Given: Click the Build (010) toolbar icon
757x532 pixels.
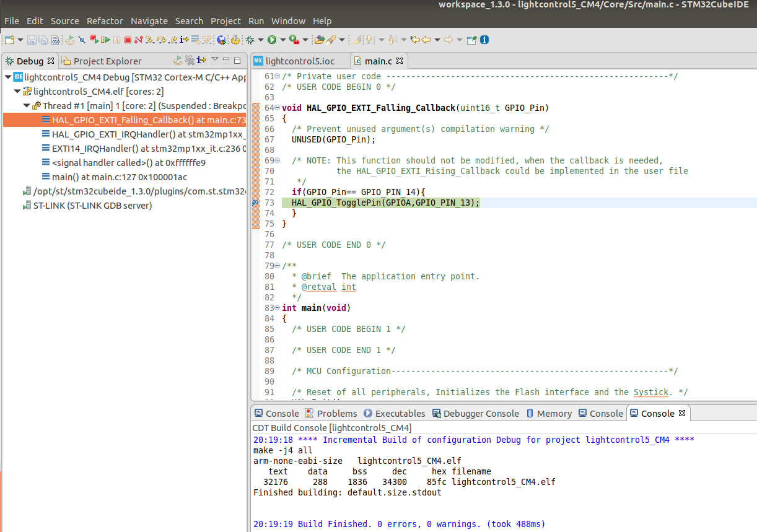Looking at the screenshot, I should click(55, 40).
